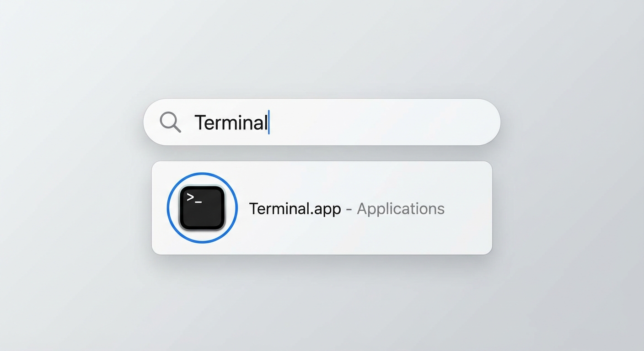Place the cursor at the end of the search text

pos(268,122)
